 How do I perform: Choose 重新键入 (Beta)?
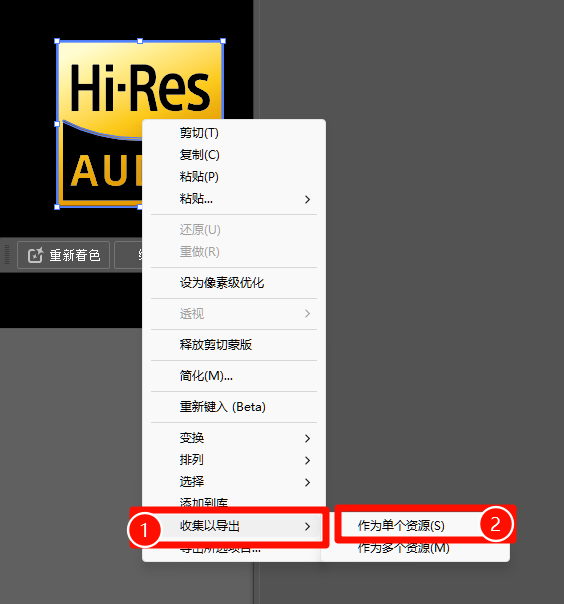pyautogui.click(x=234, y=407)
